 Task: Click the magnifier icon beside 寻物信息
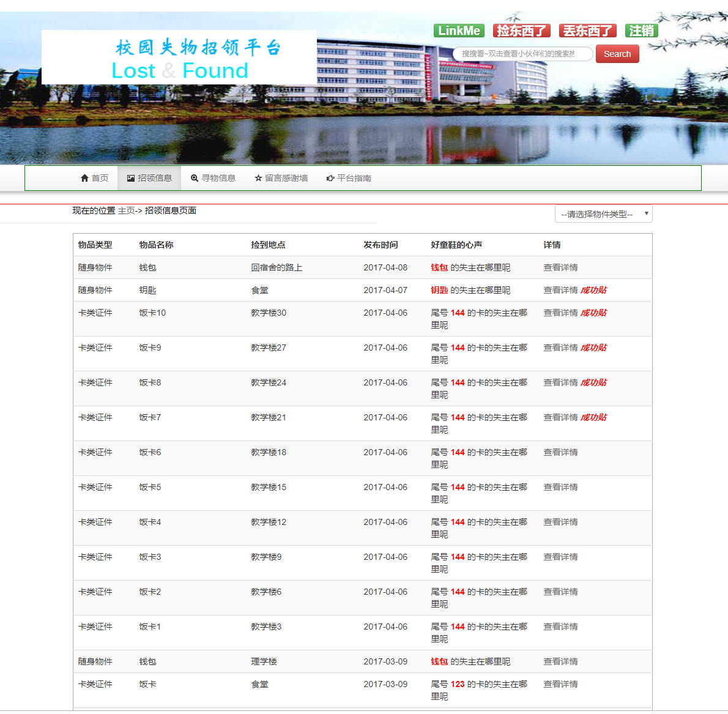point(194,178)
